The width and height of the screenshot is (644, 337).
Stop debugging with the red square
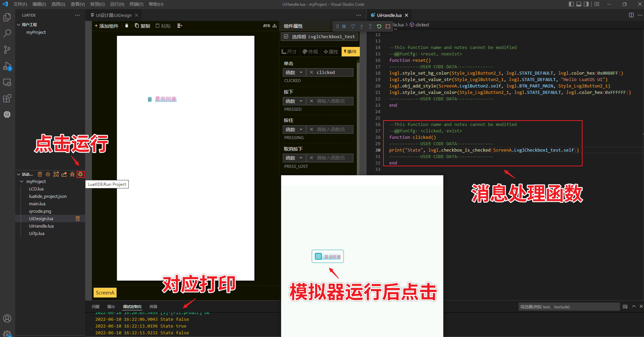(x=388, y=26)
